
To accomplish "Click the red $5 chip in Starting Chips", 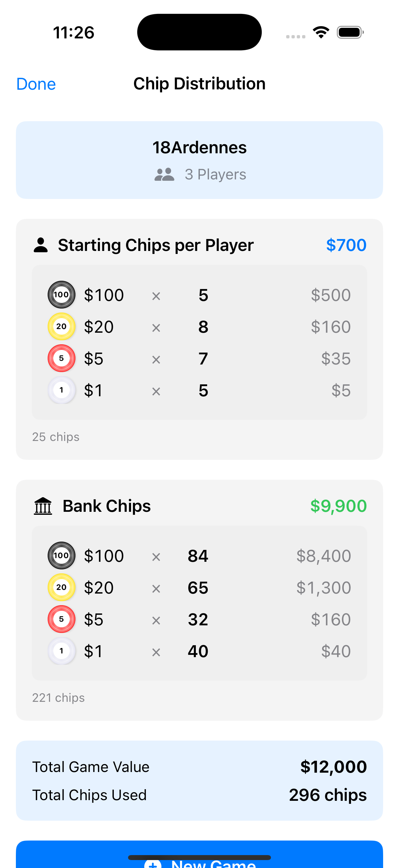I will 61,358.
